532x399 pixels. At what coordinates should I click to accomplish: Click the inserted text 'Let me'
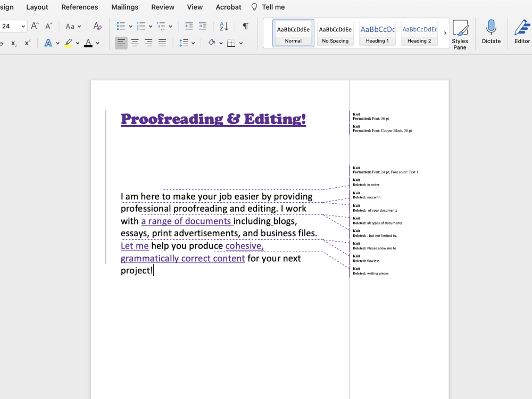coord(135,246)
